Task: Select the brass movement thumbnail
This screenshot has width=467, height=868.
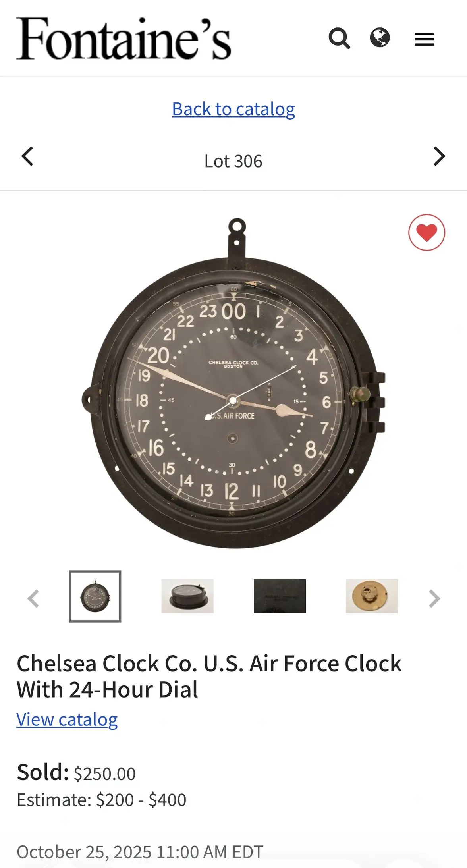Action: coord(372,596)
